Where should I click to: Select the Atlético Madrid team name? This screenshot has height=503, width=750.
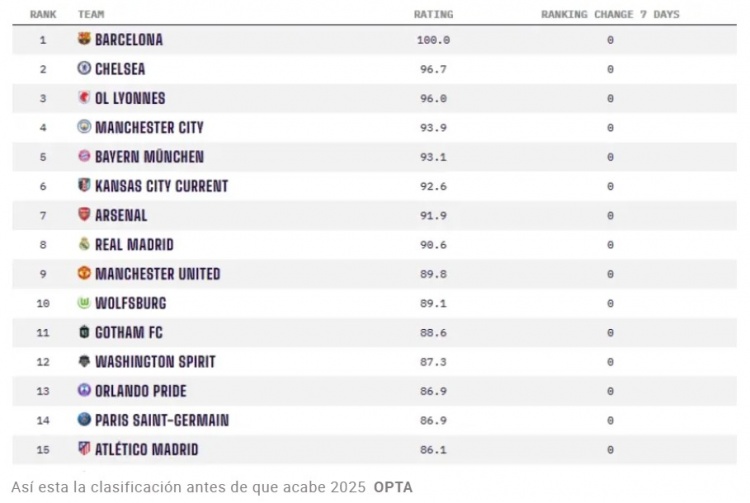click(x=146, y=450)
